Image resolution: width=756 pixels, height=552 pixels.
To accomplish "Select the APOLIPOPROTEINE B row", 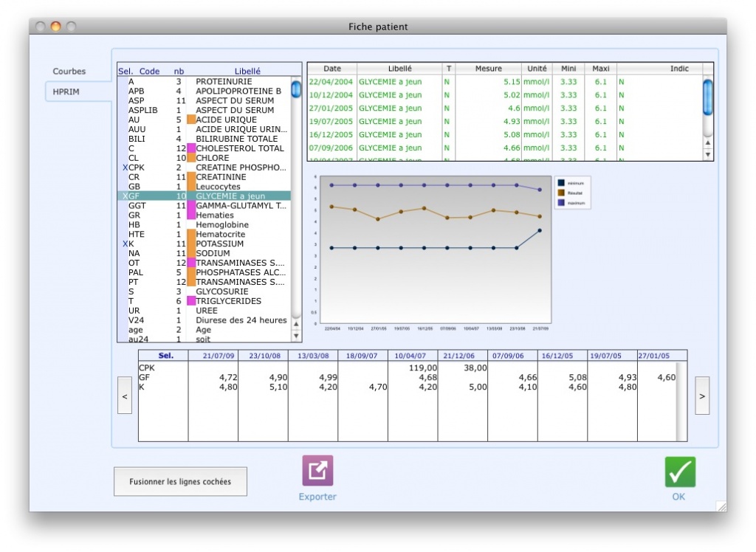I will tap(204, 91).
